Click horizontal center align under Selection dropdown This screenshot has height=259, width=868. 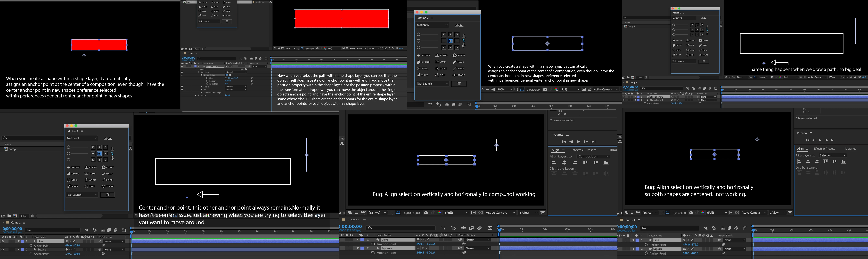[x=808, y=162]
